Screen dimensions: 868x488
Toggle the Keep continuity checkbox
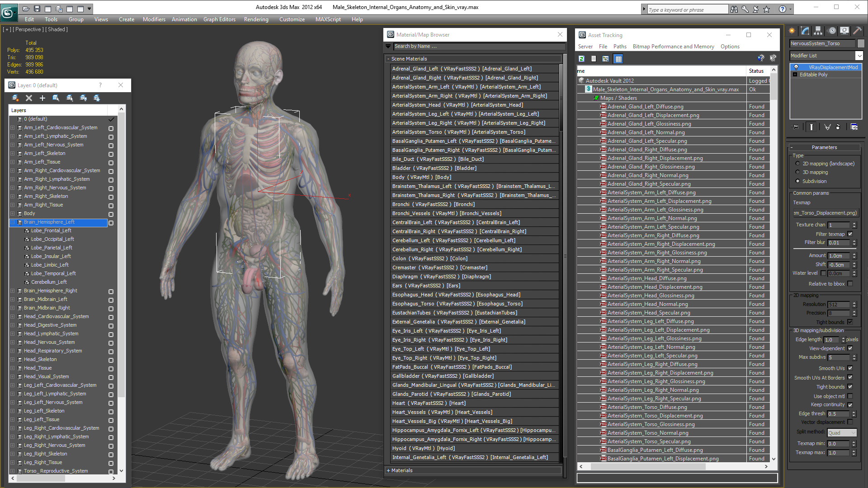tap(850, 405)
